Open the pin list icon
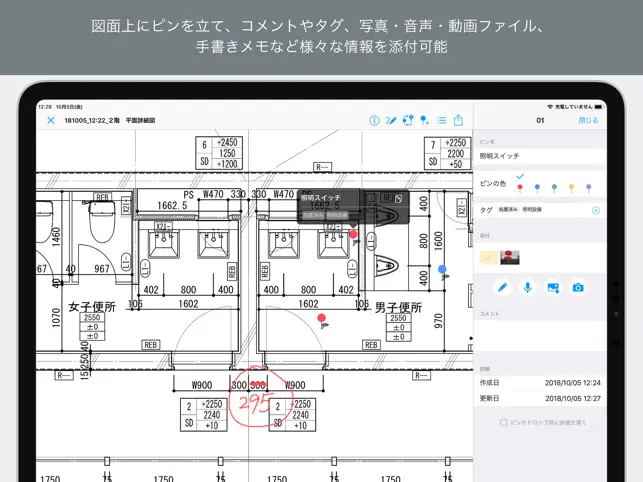The image size is (643, 482). (x=442, y=120)
